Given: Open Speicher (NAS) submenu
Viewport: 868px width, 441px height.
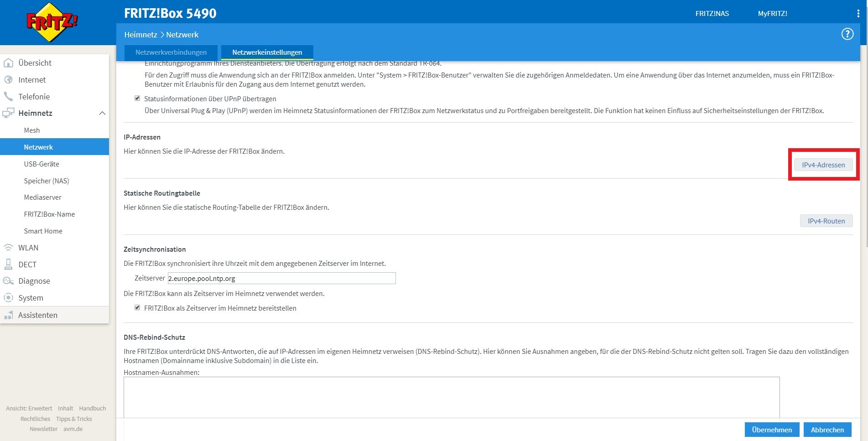Looking at the screenshot, I should (x=47, y=181).
